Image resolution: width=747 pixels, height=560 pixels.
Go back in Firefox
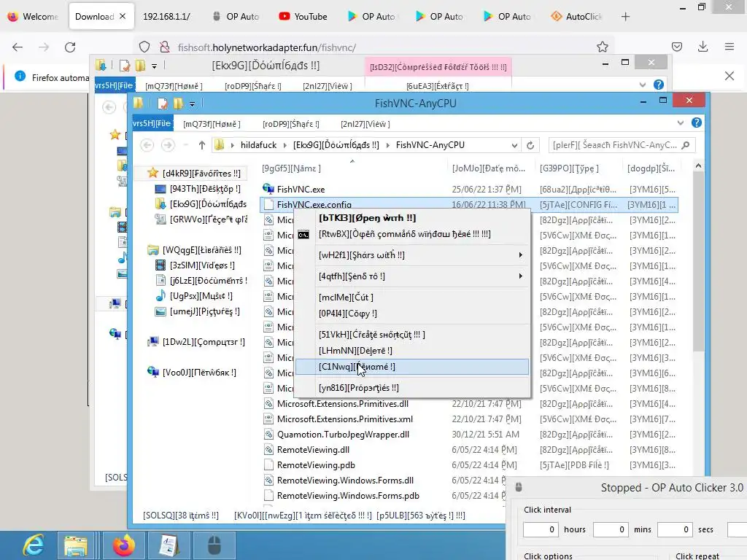tap(18, 47)
